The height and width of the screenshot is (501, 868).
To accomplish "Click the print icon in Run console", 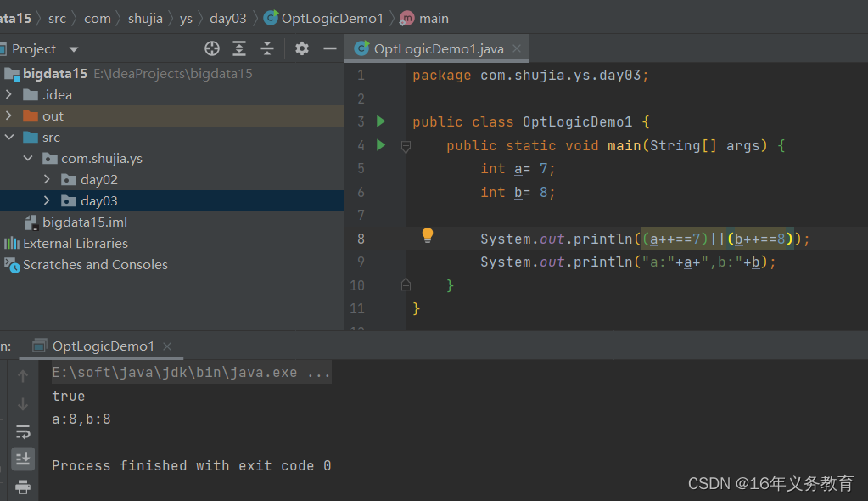I will click(23, 487).
